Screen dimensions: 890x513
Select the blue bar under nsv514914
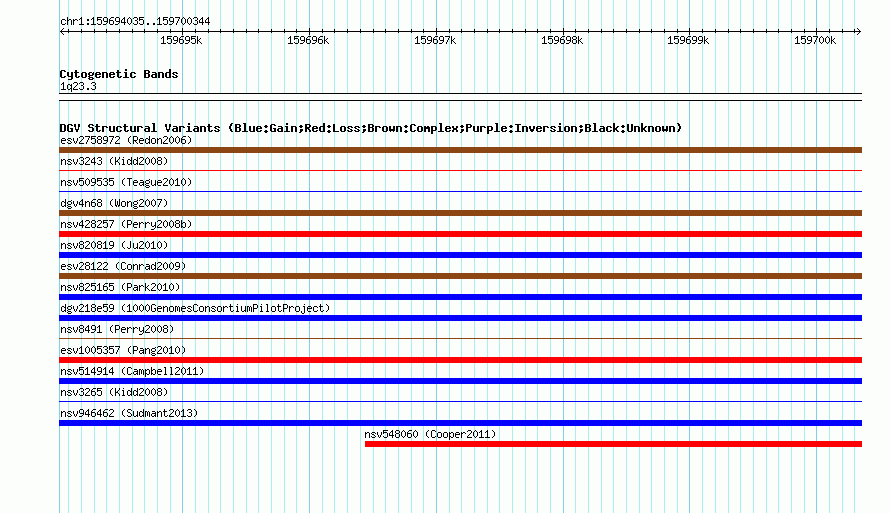click(x=460, y=381)
